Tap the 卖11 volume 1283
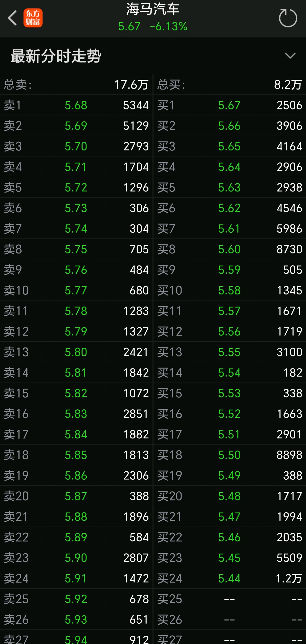This screenshot has width=306, height=644. [136, 311]
